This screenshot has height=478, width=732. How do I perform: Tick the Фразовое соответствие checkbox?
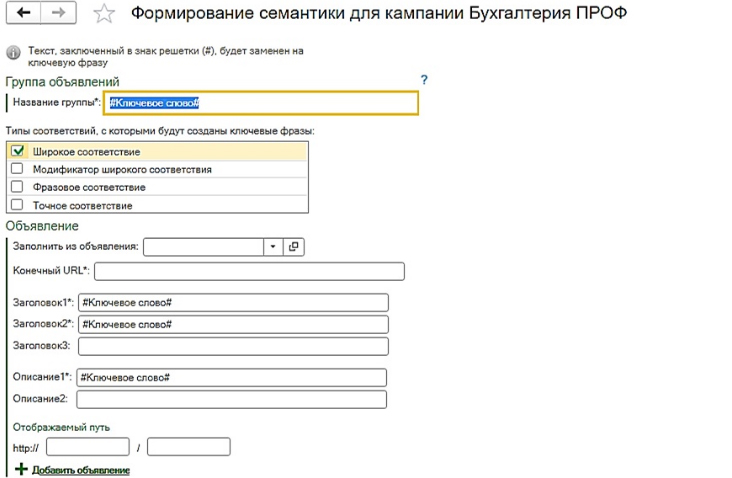pos(17,187)
